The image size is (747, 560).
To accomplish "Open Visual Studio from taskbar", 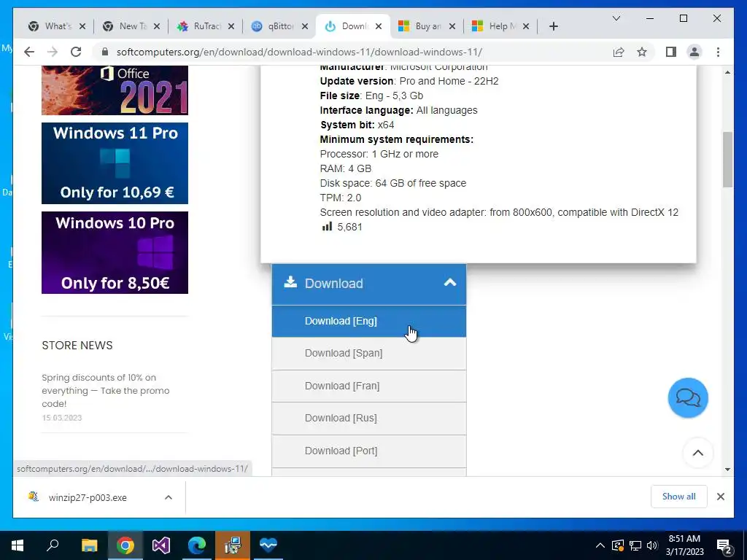I will (x=161, y=545).
